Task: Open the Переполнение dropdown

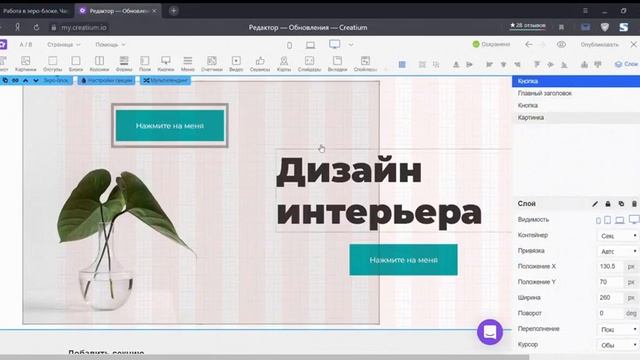Action: [x=618, y=329]
